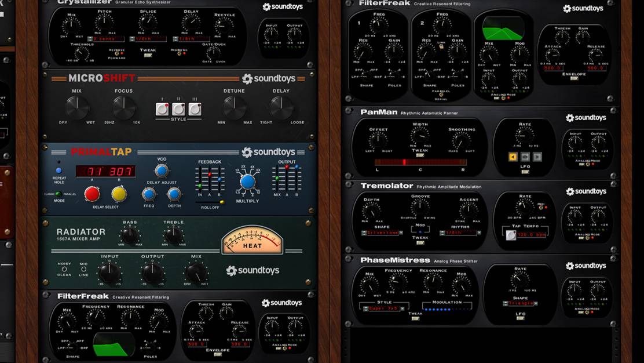Open the PhaseMistress Tweak panel
Viewport: 644px width, 363px height.
(x=415, y=318)
